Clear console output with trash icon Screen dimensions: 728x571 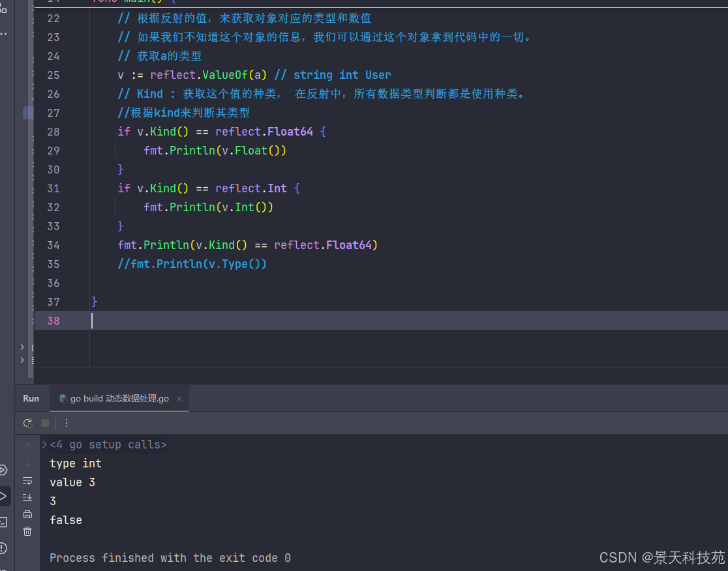27,531
